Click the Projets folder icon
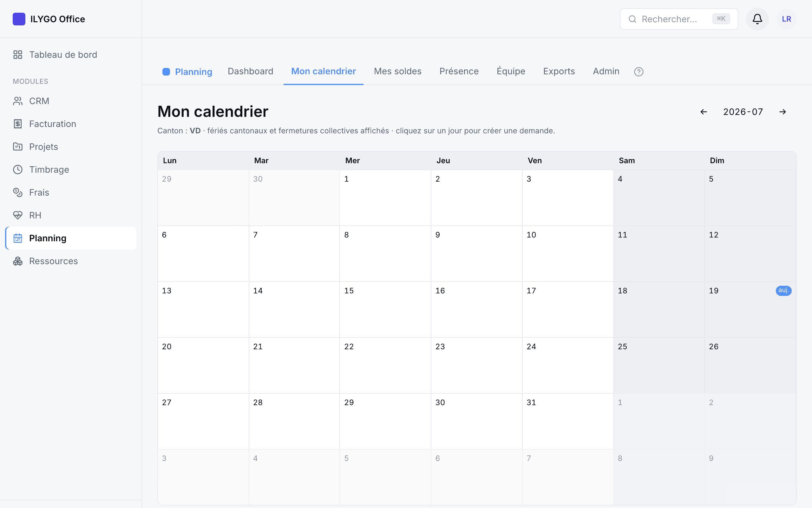The image size is (812, 508). [18, 146]
